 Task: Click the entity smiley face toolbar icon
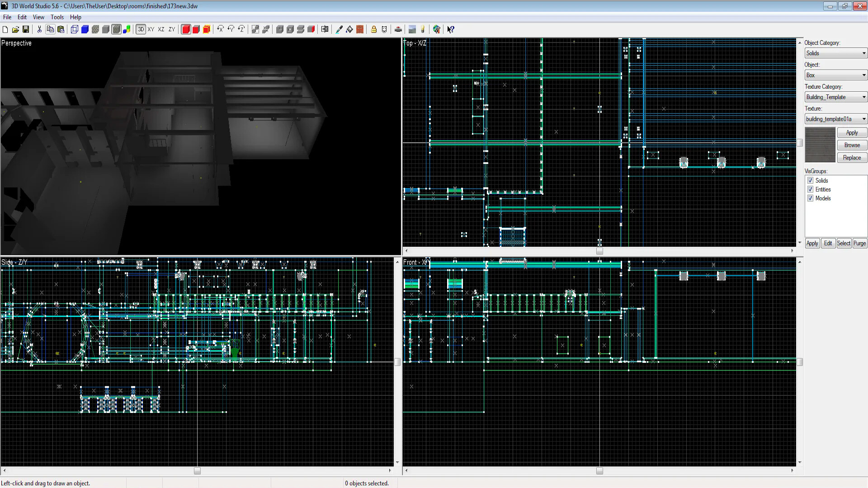coord(384,29)
